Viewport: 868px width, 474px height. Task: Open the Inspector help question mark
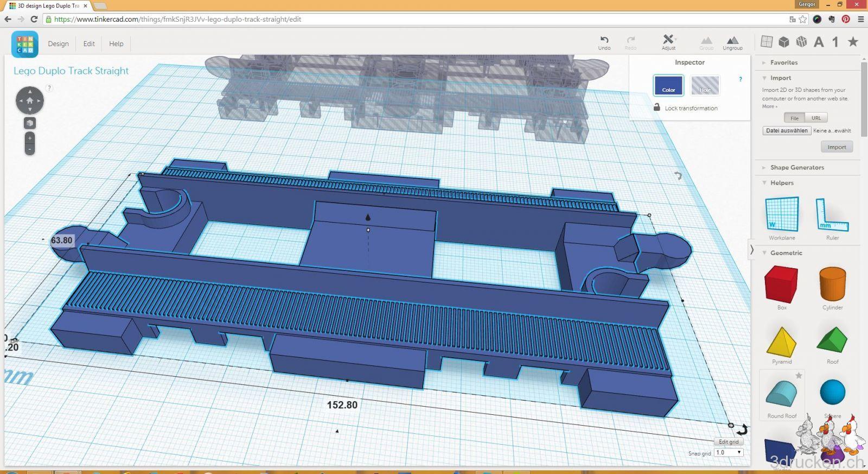(x=741, y=79)
